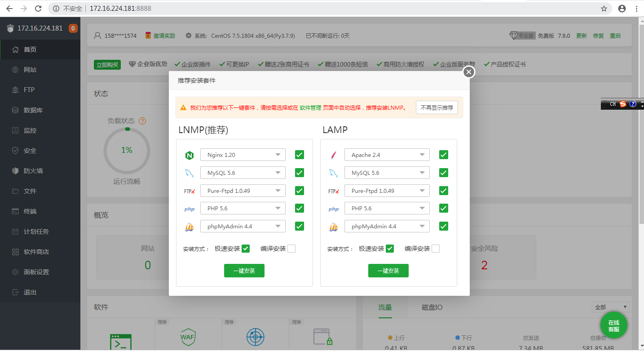Click the target crosshair icon in the 软件 panel
Screen dimensions: 644x352
[x=256, y=337]
